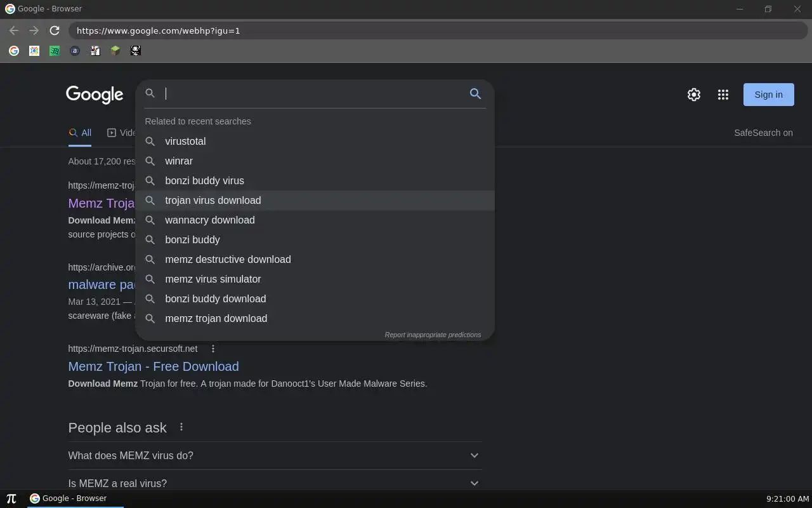812x508 pixels.
Task: Open the round dark 'a' bookmark icon
Action: pos(75,51)
